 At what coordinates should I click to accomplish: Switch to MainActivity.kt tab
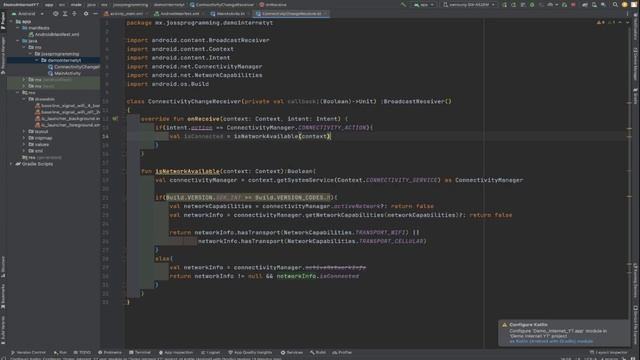point(229,13)
